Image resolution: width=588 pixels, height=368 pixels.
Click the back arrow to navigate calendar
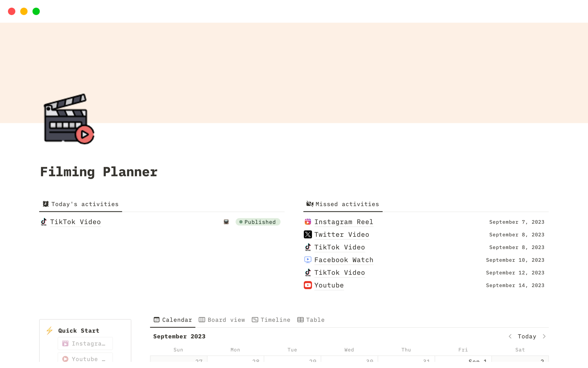pos(510,336)
